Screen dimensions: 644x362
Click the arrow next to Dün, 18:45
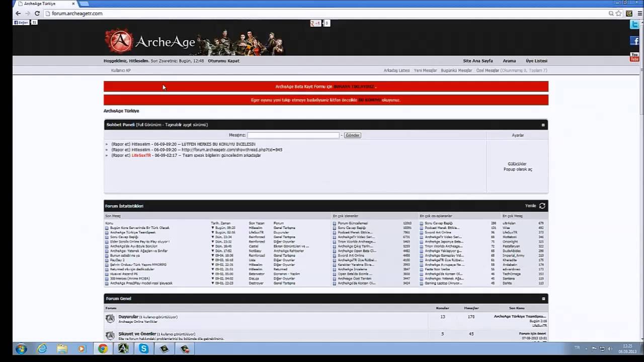[x=213, y=246]
